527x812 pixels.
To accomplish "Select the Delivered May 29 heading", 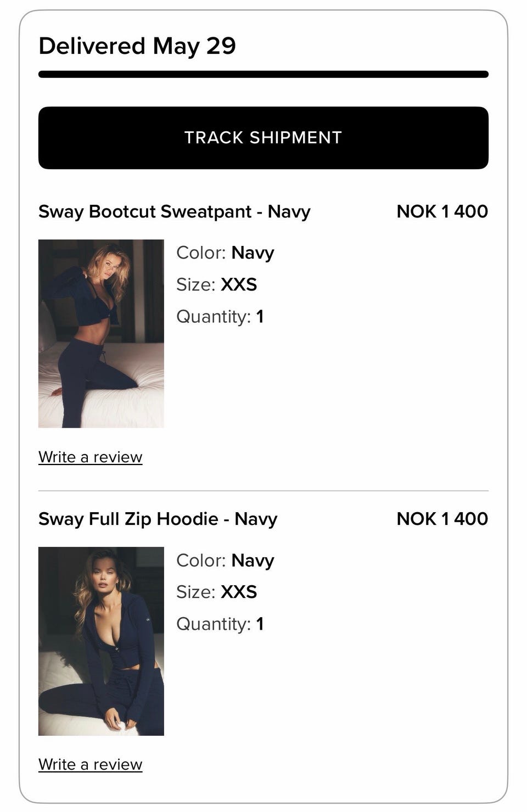I will click(137, 46).
